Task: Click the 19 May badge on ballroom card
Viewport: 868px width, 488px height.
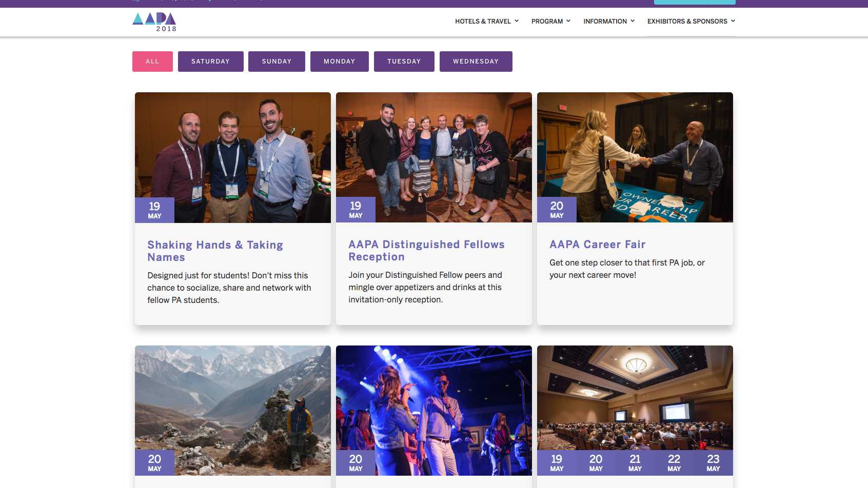Action: pos(557,463)
